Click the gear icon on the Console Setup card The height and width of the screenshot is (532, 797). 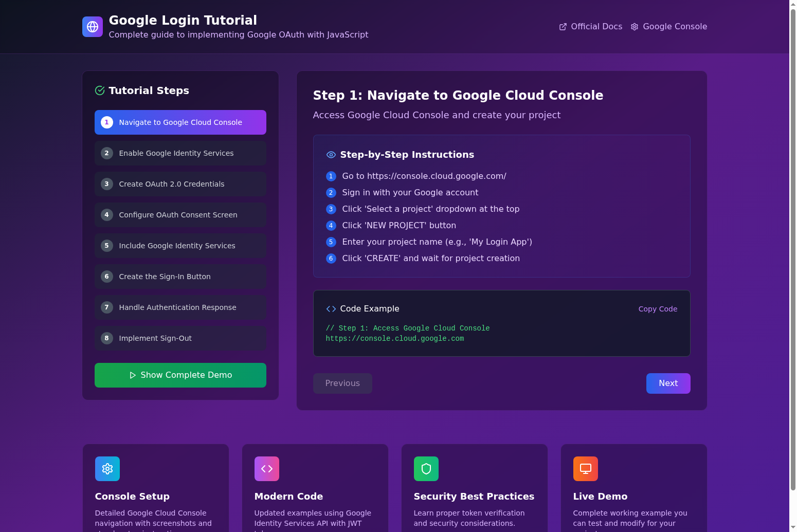pos(107,468)
